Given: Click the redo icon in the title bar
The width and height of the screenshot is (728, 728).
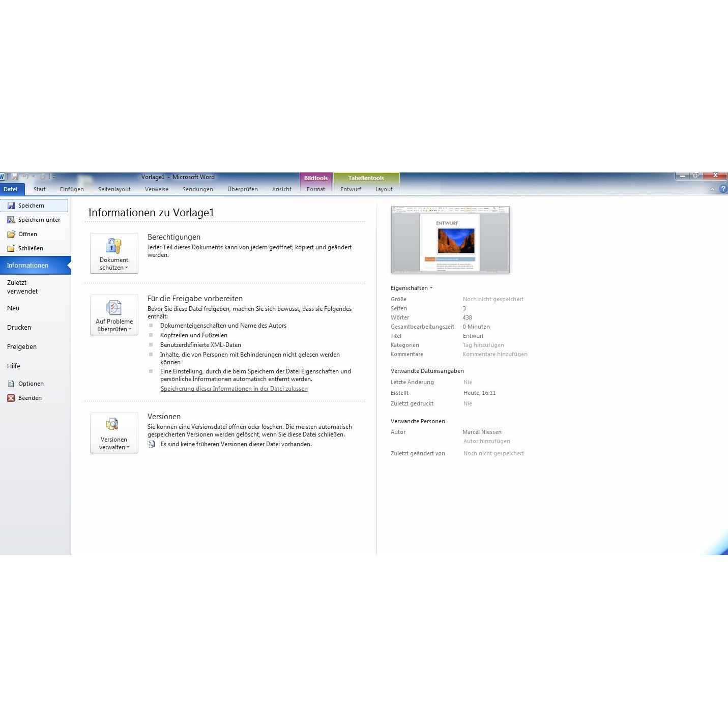Looking at the screenshot, I should [42, 177].
